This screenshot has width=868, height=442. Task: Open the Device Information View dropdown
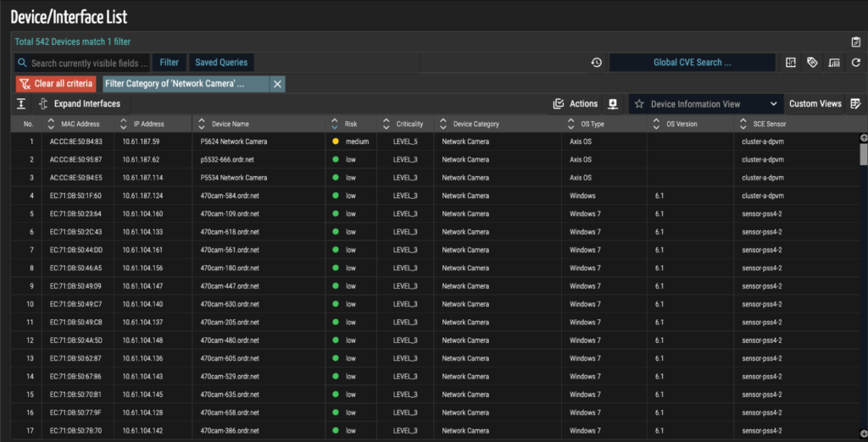tap(706, 103)
